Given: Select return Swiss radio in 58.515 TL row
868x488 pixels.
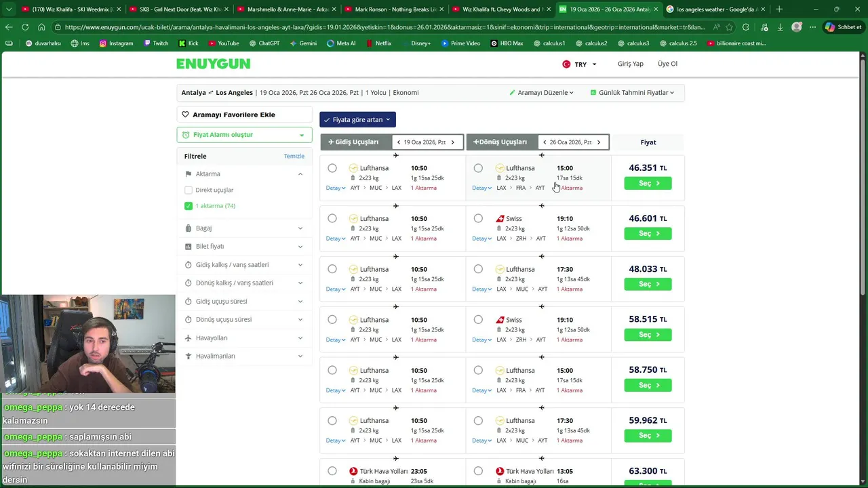Looking at the screenshot, I should 478,319.
